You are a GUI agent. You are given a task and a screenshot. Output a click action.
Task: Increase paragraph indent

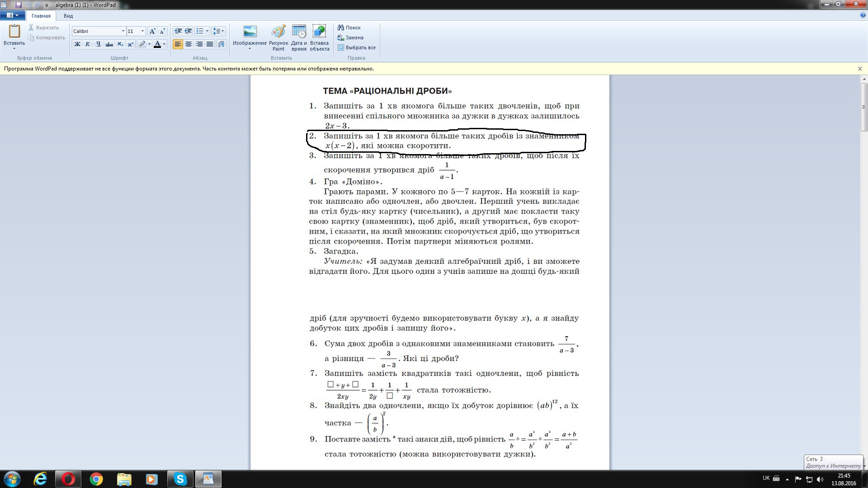(x=189, y=31)
